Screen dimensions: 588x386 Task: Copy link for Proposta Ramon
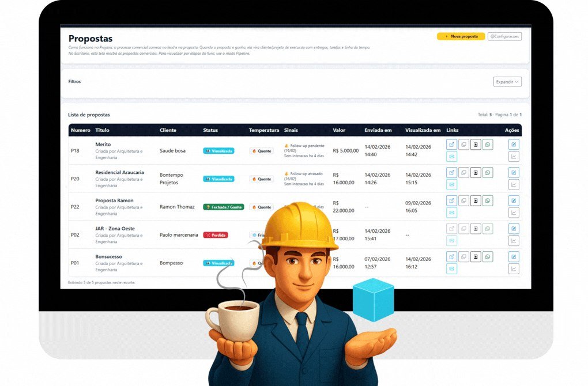(463, 201)
